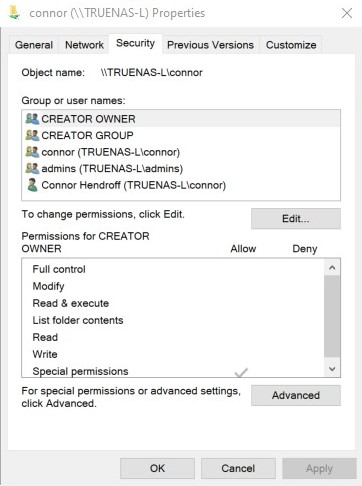Click the CREATOR OWNER group icon
Viewport: 362px width, 486px height.
(32, 119)
